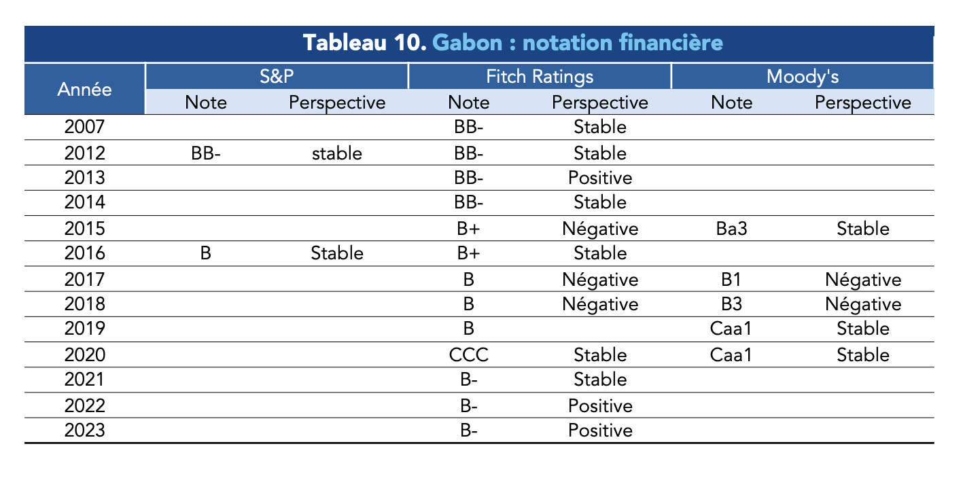Viewport: 980px width, 478px height.
Task: Select the "Année" column header
Action: [x=85, y=89]
